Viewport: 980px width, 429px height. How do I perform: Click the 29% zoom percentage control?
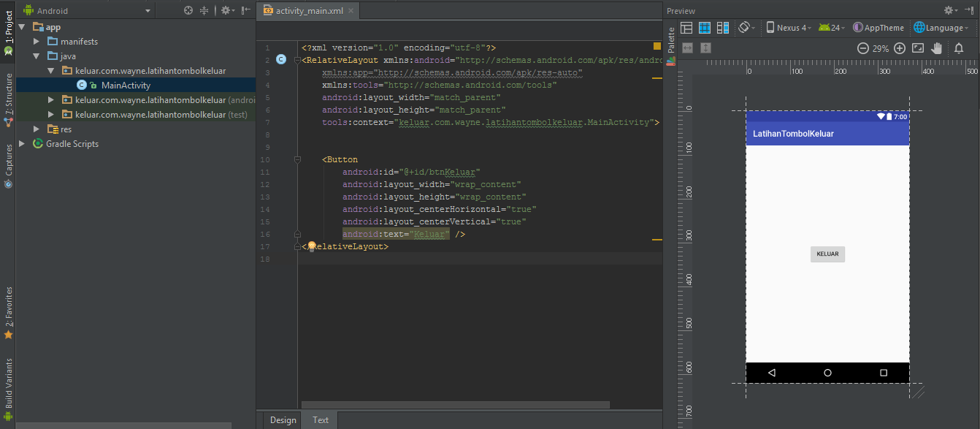coord(881,48)
